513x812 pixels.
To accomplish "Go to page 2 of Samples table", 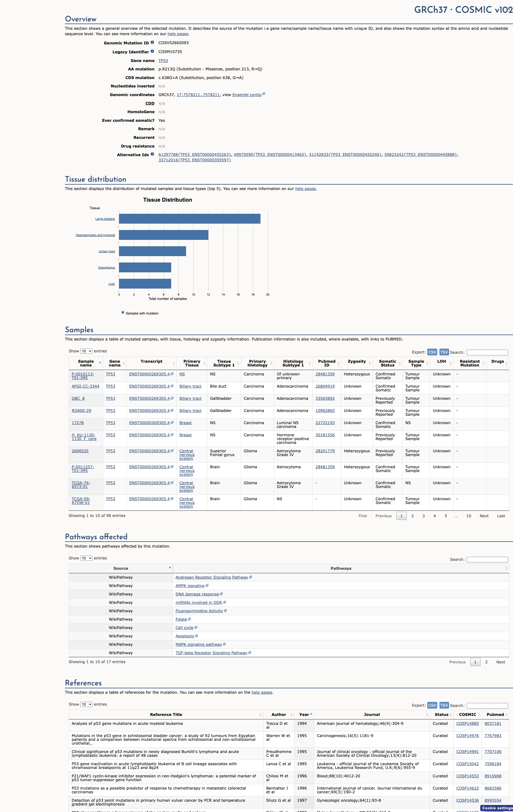I will (x=413, y=516).
